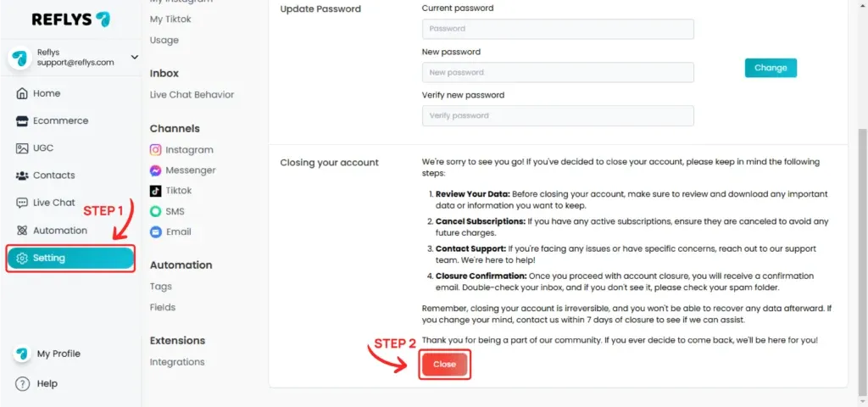This screenshot has height=407, width=868.
Task: Click the Automation atom icon
Action: click(21, 231)
